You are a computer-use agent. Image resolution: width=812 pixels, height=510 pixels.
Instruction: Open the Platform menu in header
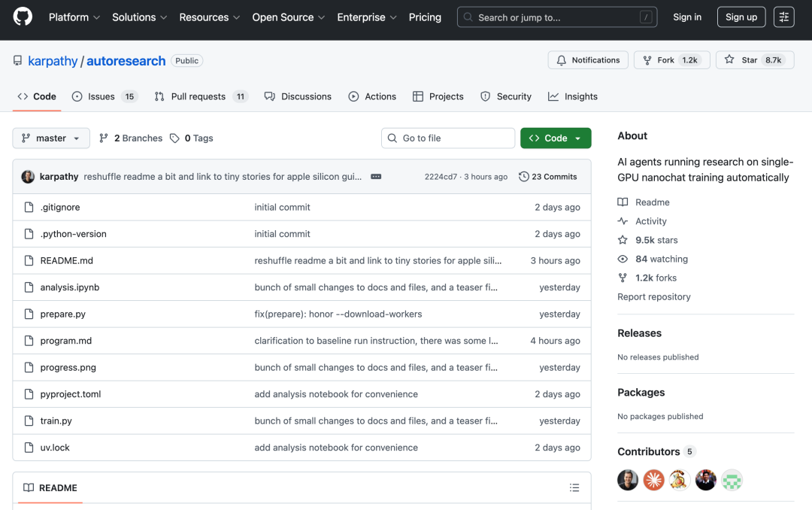(x=74, y=17)
